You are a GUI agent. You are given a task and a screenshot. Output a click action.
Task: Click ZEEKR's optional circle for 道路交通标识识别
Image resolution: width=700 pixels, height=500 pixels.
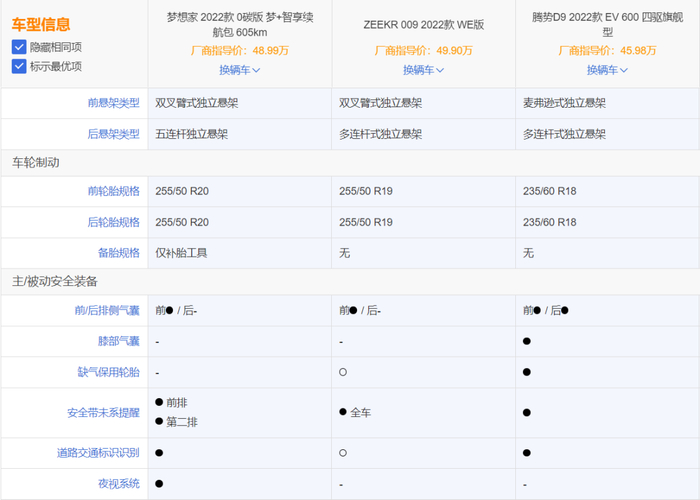[x=343, y=453]
